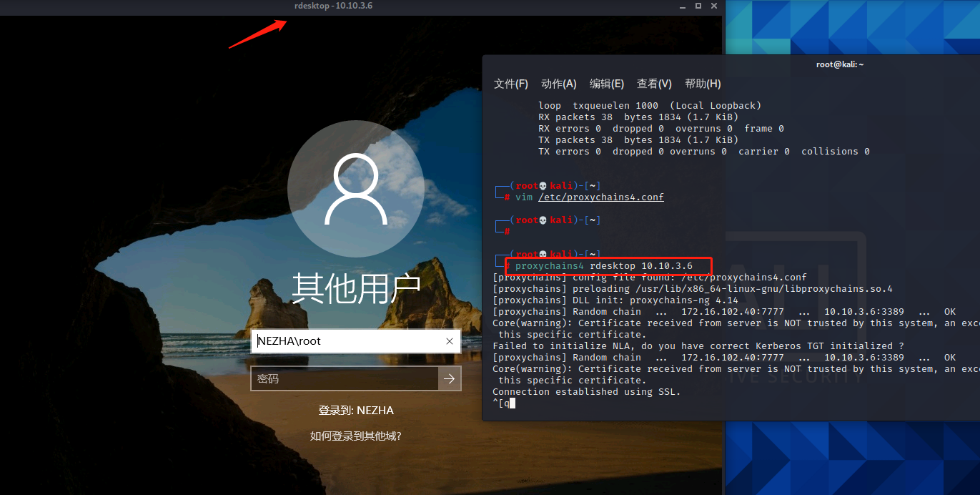Click the proxychains4 rdesktop 10.10.3.6 command
980x495 pixels.
[x=604, y=266]
